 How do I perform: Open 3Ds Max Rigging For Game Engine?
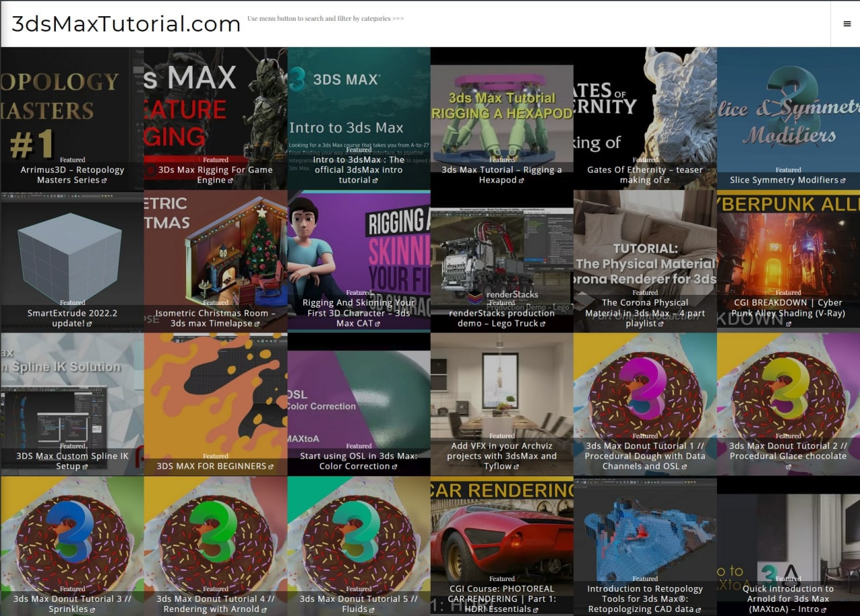tap(216, 175)
